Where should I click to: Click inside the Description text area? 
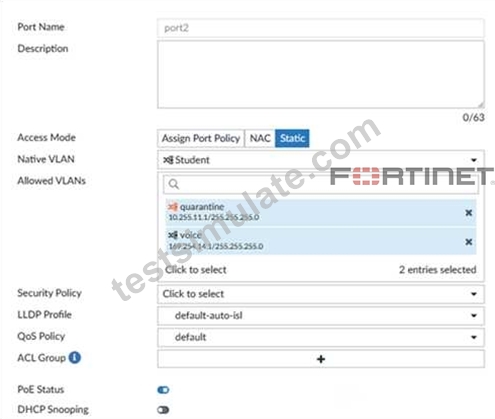[321, 74]
